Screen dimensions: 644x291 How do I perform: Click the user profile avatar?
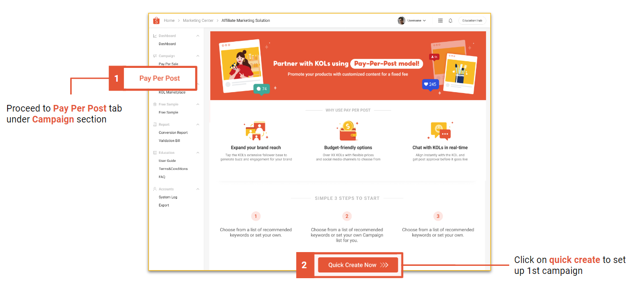401,20
